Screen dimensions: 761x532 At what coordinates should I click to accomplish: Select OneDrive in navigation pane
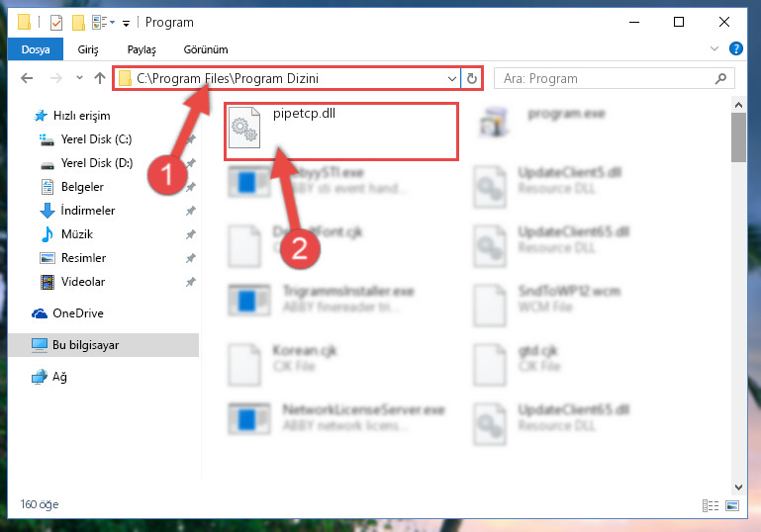click(77, 313)
